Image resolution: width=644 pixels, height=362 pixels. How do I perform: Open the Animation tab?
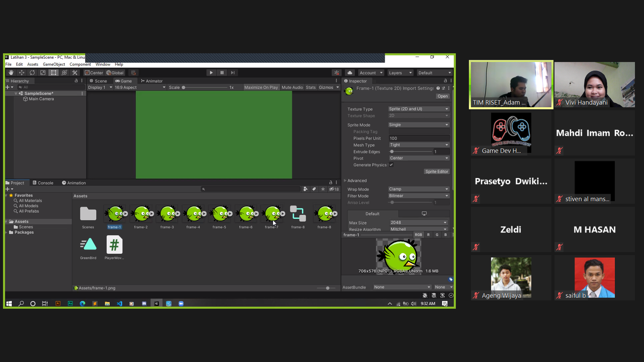pos(74,183)
